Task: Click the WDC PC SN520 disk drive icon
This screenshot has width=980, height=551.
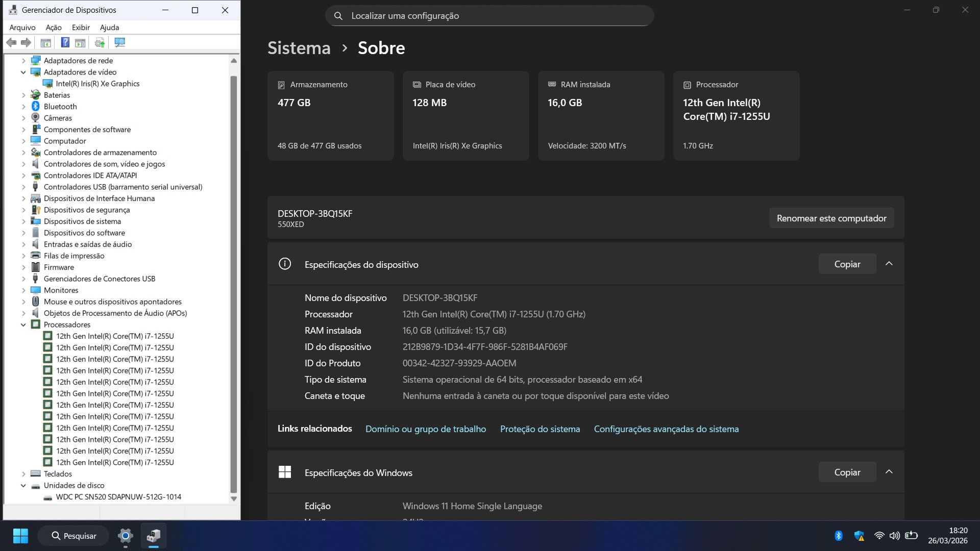Action: click(47, 497)
